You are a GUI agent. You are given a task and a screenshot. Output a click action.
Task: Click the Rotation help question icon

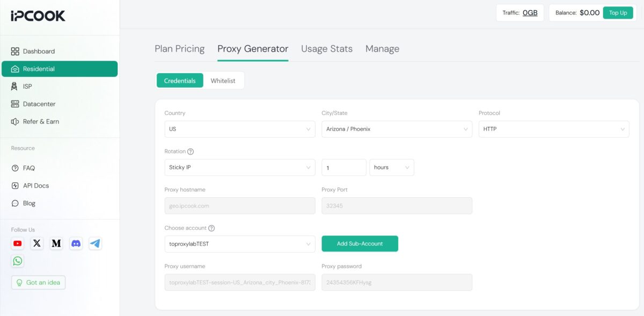191,152
